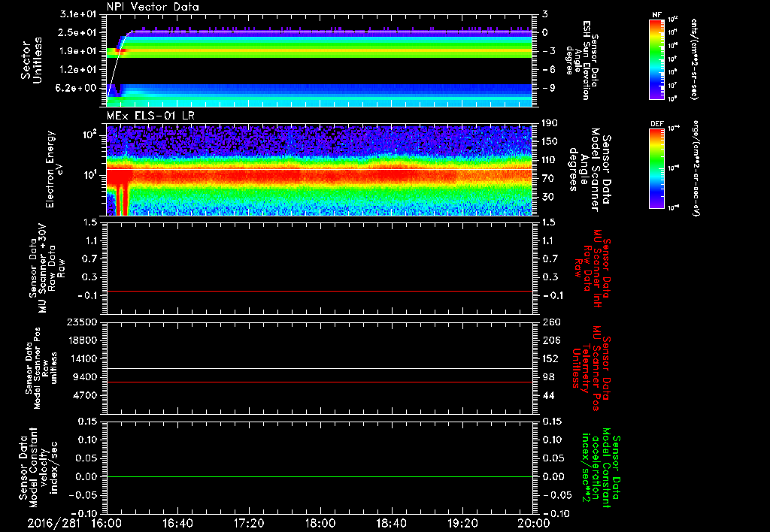The width and height of the screenshot is (770, 532).
Task: Click the '4700' scanner position tick
Action: click(x=84, y=395)
